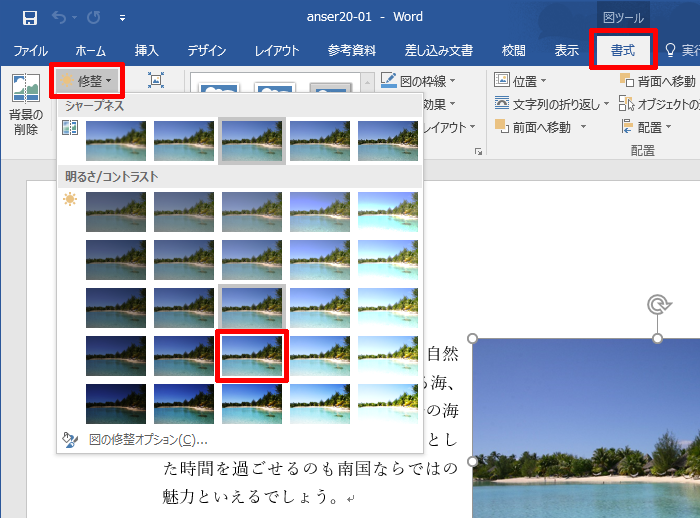Select darkest thumbnail in third contrast row
Screen dimensions: 700x518
point(116,308)
